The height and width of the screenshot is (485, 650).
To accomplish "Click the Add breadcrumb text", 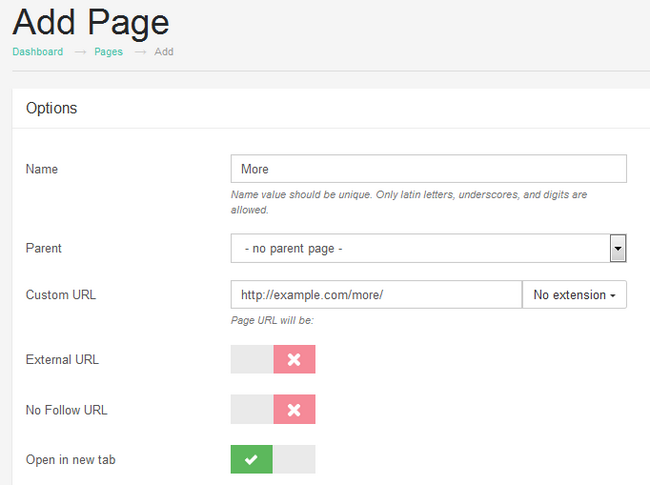I will pyautogui.click(x=164, y=52).
